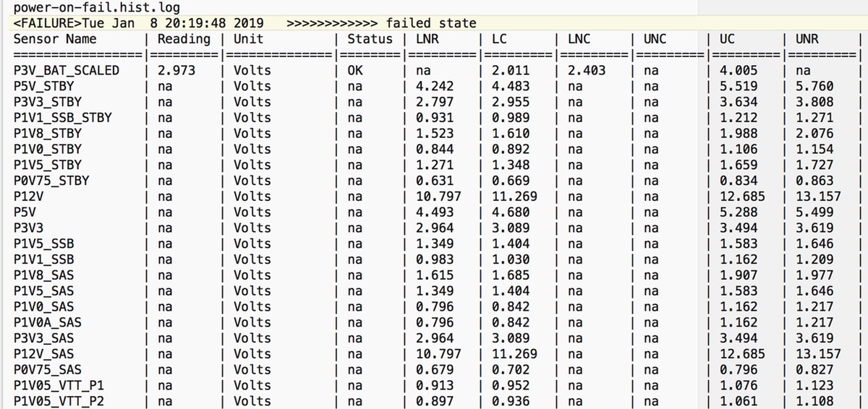Image resolution: width=868 pixels, height=409 pixels.
Task: Select the LNC column header
Action: [579, 38]
